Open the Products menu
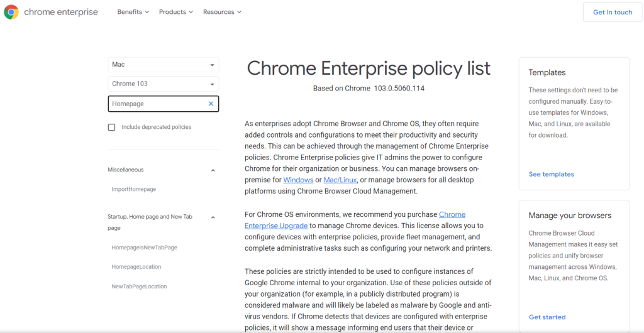 pyautogui.click(x=176, y=12)
